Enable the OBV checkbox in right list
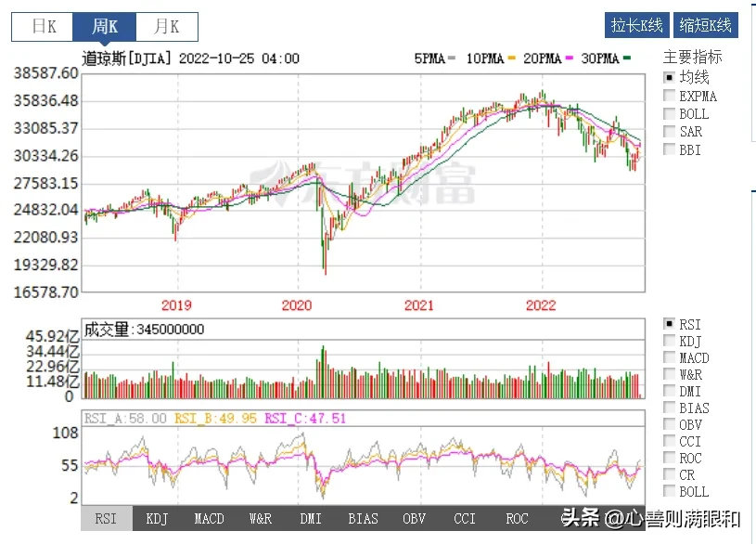 (x=669, y=424)
